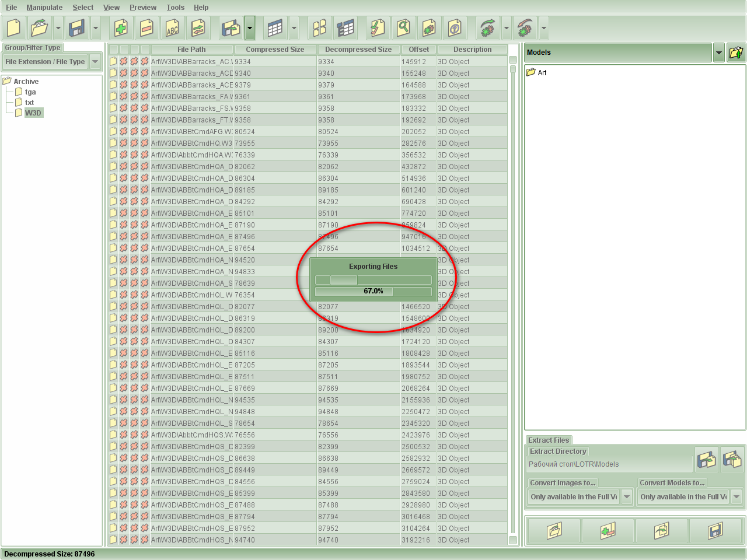Select the tree-table view toolbar icon

pos(345,27)
